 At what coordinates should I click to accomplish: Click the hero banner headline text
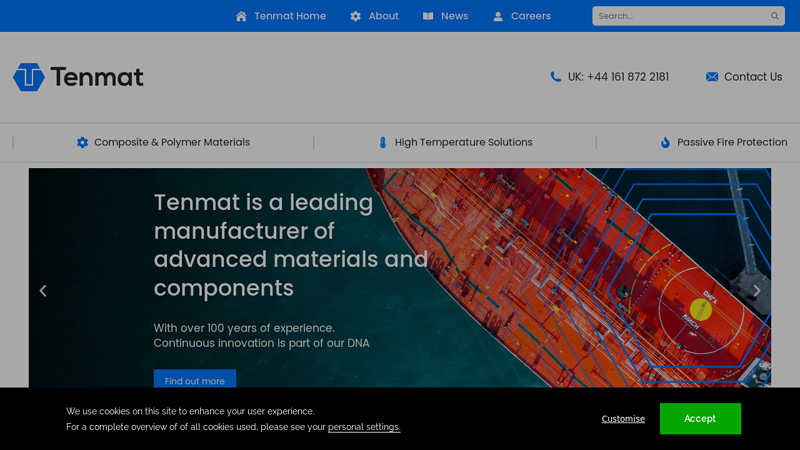click(291, 245)
